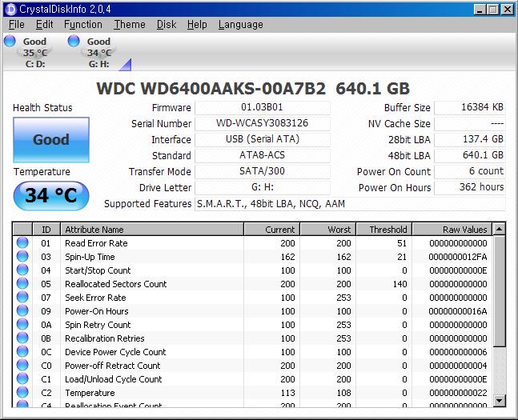Maximize the CrystalDiskInfo window
This screenshot has height=420, width=518.
[493, 10]
